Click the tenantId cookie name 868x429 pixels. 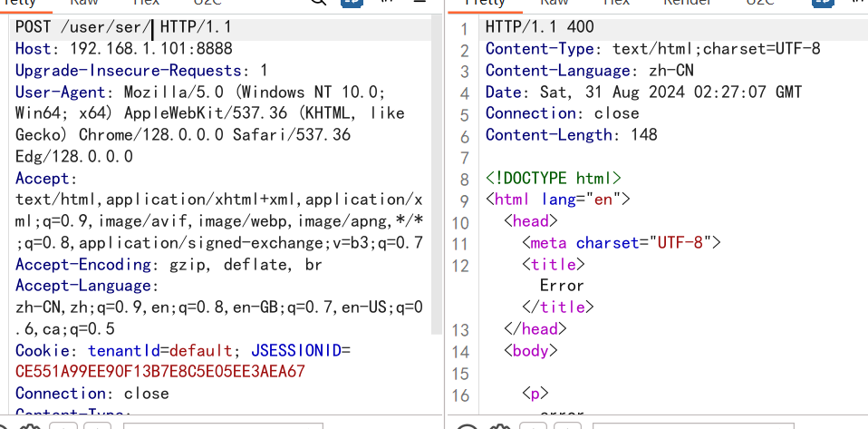[123, 351]
